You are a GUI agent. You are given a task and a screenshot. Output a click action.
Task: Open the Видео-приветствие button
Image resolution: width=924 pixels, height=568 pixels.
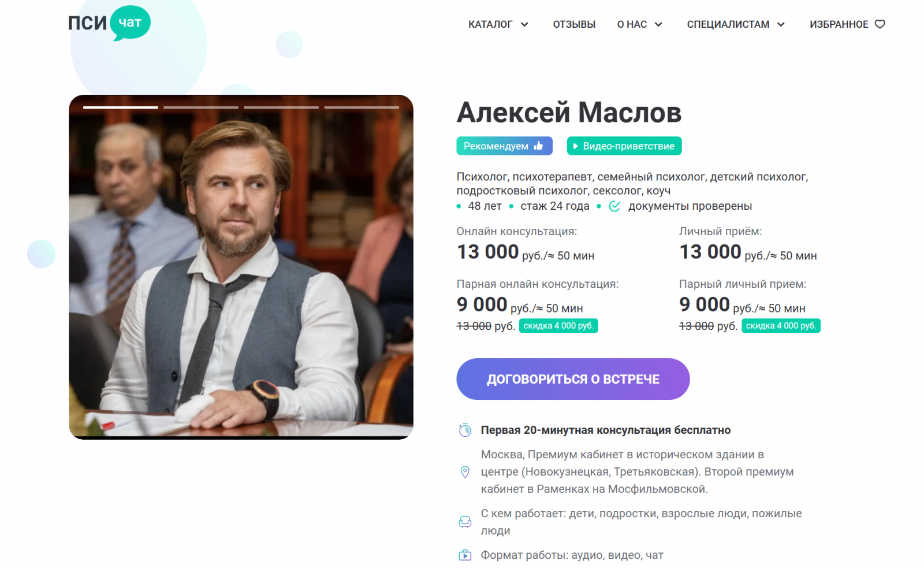[624, 146]
